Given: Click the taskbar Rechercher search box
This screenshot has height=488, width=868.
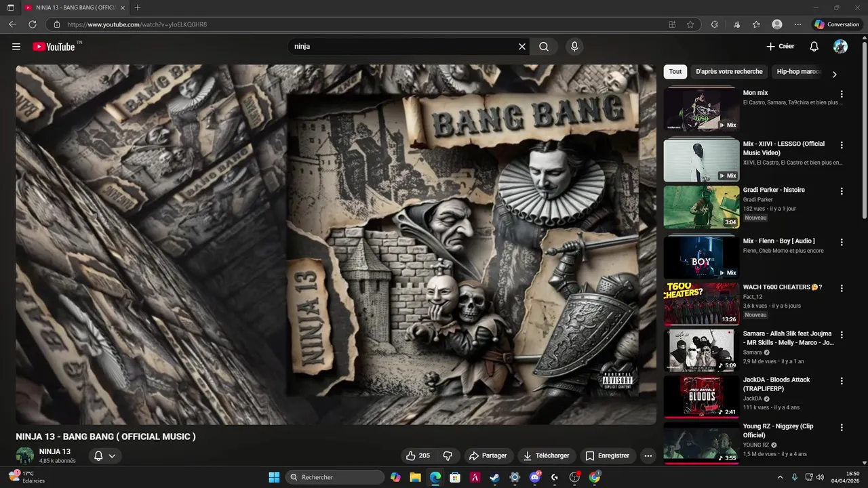Looking at the screenshot, I should (x=335, y=477).
